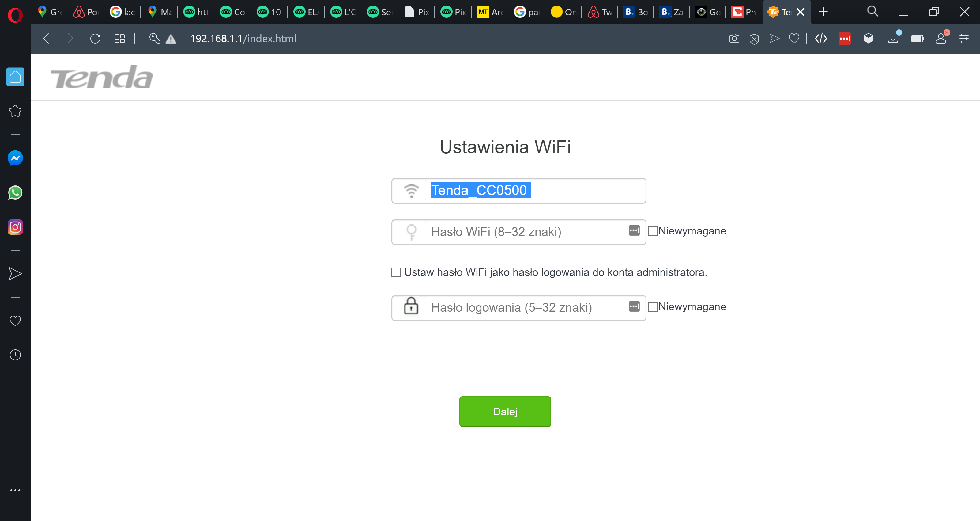Image resolution: width=980 pixels, height=521 pixels.
Task: Bookmark this page with the heart icon
Action: [794, 39]
